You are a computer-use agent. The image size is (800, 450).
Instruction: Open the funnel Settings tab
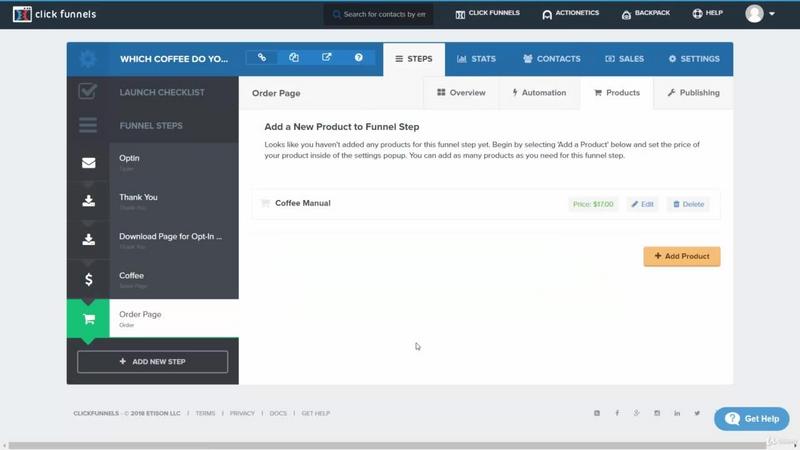(x=694, y=59)
